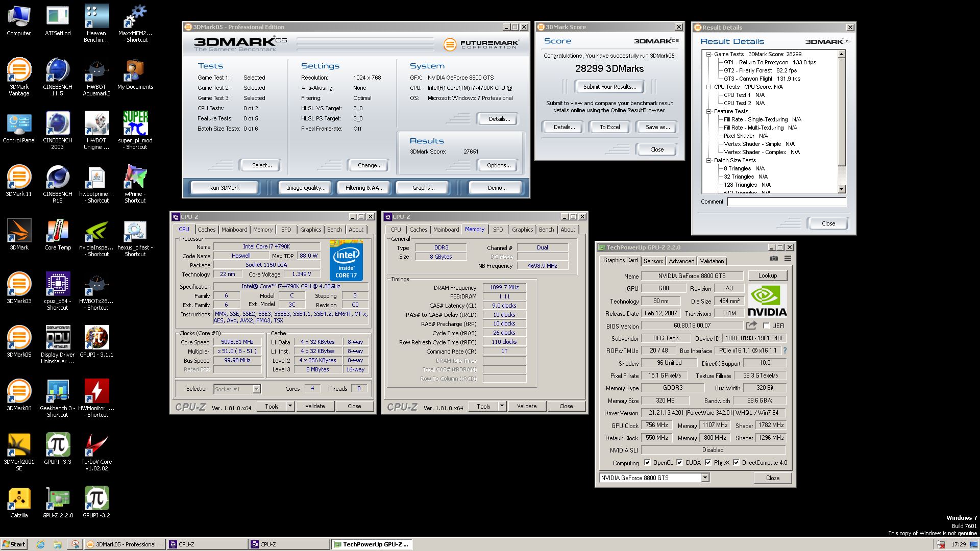Open the GPU selection dropdown in GPU-Z
Viewport: 980px width, 551px height.
tap(705, 478)
